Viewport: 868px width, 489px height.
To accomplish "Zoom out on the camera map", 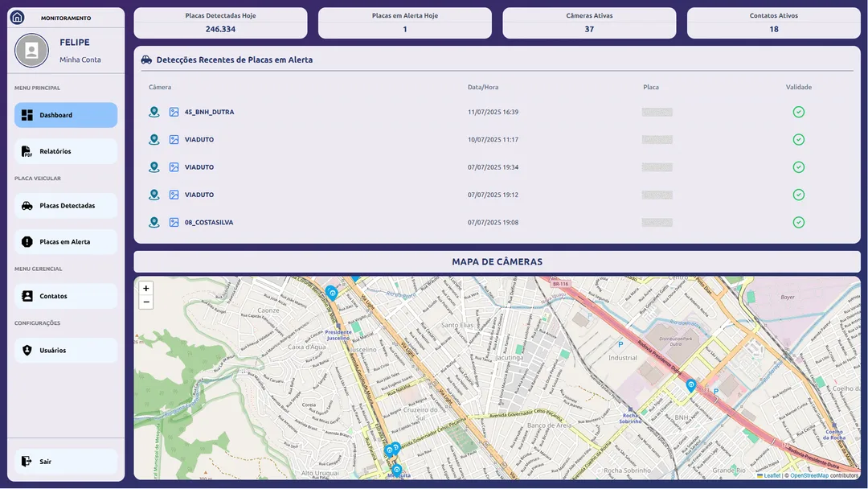I will (x=145, y=302).
